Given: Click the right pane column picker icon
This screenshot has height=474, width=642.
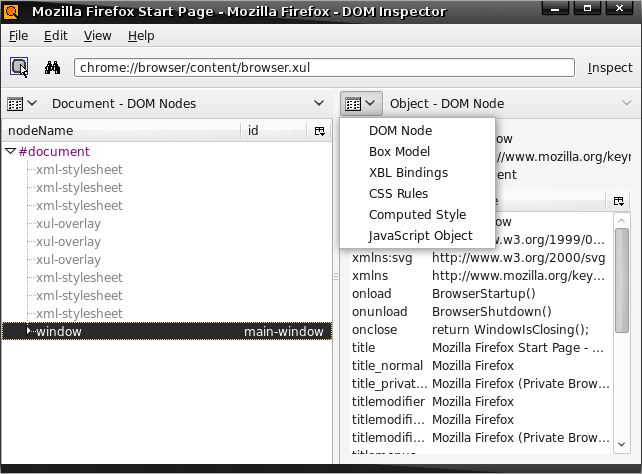Looking at the screenshot, I should coord(619,201).
